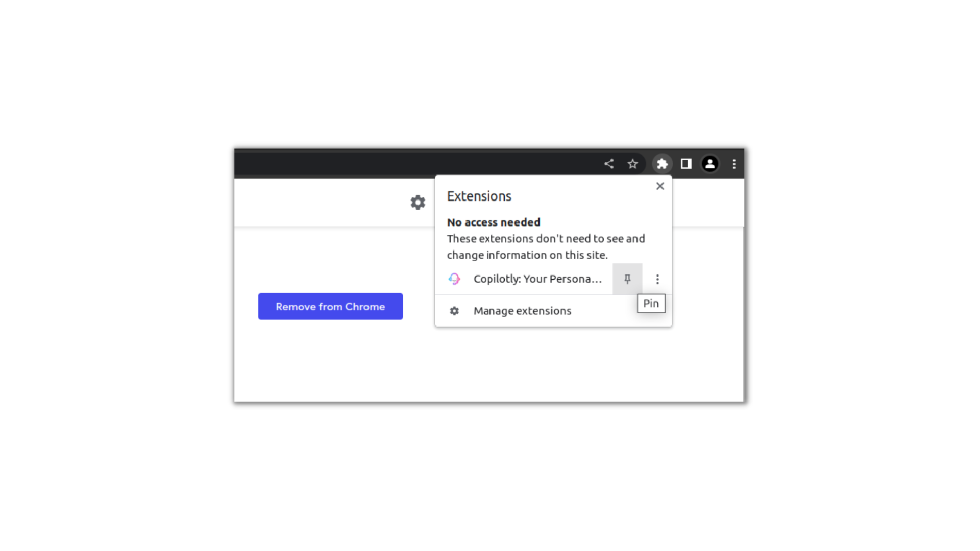
Task: Click the three-dot menu next to Copilotly
Action: click(x=657, y=279)
